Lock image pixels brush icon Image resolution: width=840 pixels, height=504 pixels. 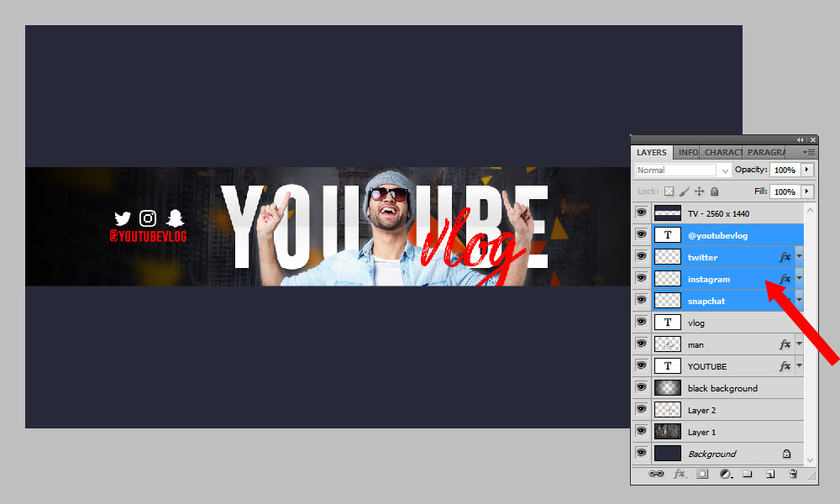click(684, 192)
